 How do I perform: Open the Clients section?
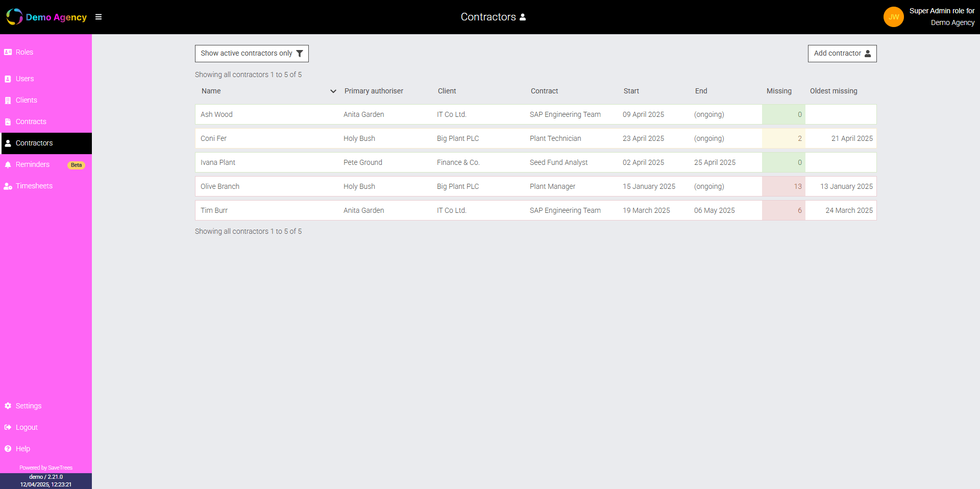46,100
